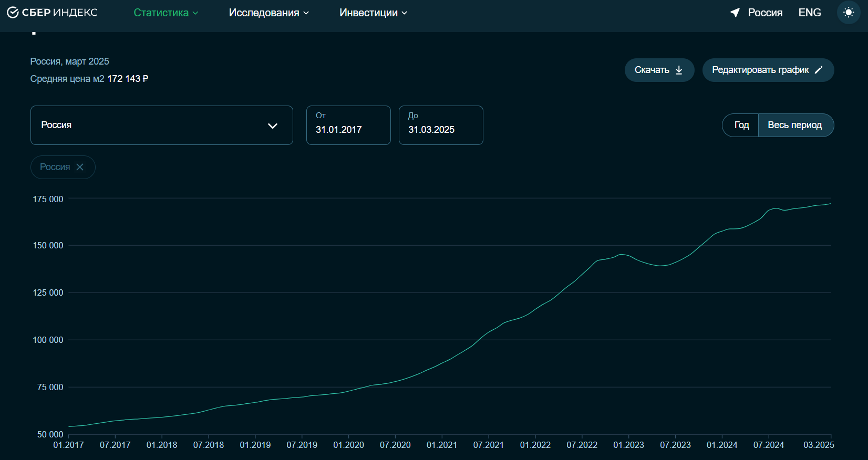Screen dimensions: 868x460
Task: Select the Весь период option
Action: 794,125
